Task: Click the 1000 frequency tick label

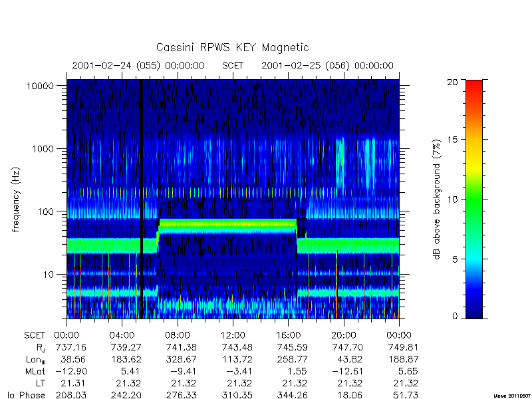Action: point(43,149)
